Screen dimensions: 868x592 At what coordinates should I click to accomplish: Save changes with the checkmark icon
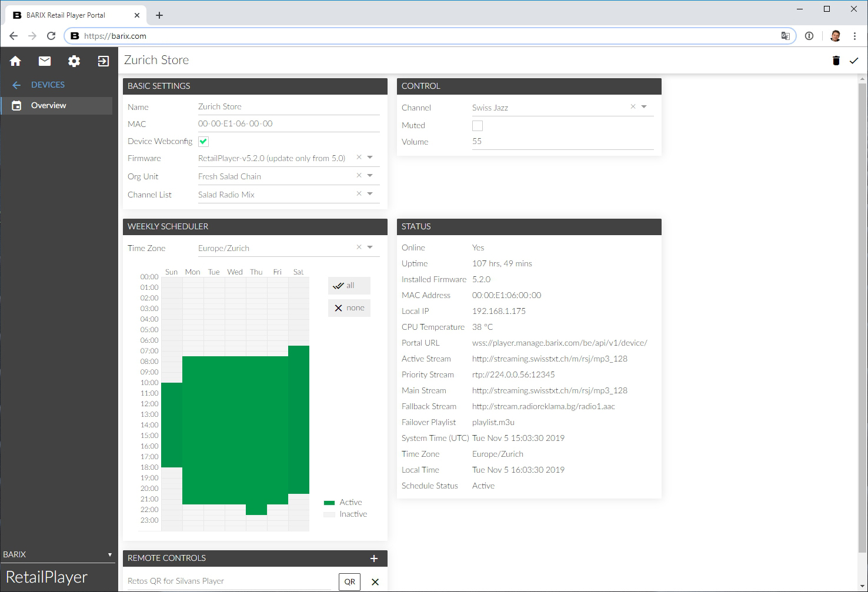click(x=854, y=60)
